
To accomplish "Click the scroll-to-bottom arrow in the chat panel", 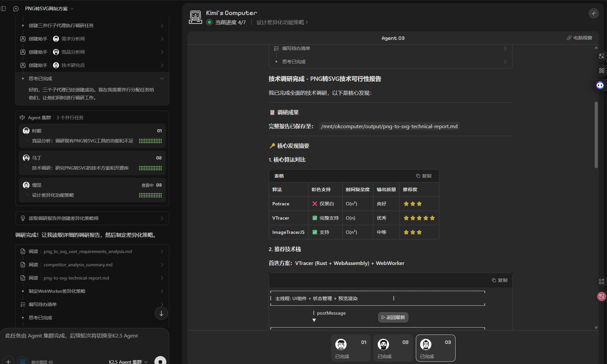I will coord(161,313).
